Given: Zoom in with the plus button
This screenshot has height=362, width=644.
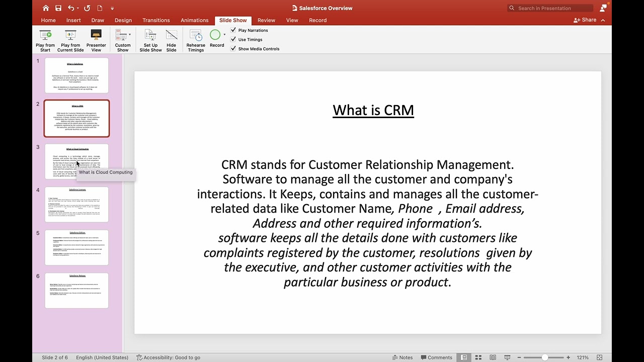Looking at the screenshot, I should coord(569,357).
